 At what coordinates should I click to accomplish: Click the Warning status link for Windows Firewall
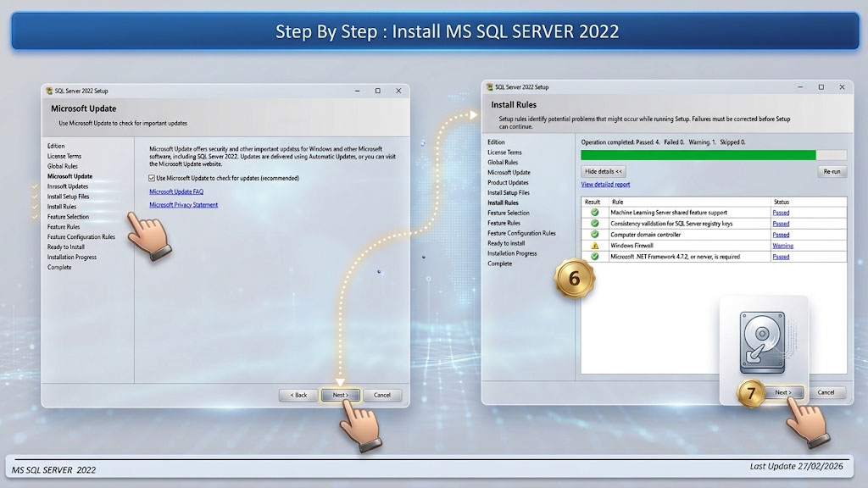[782, 246]
